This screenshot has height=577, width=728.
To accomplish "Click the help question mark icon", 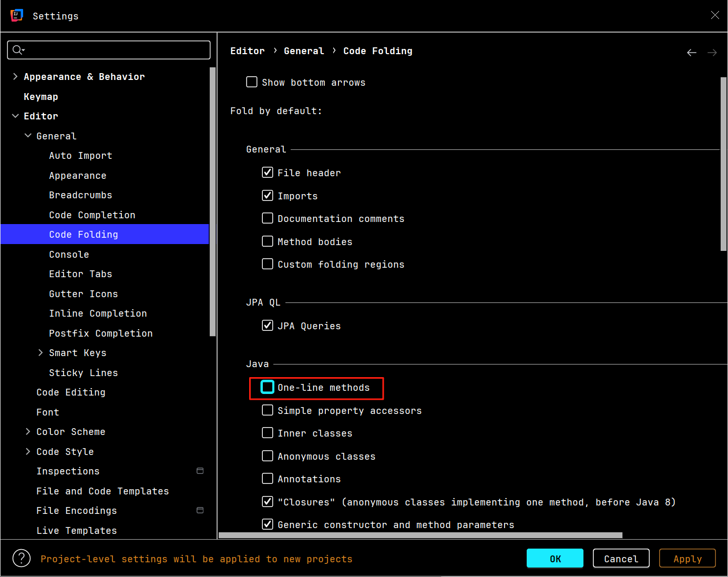I will (x=22, y=558).
